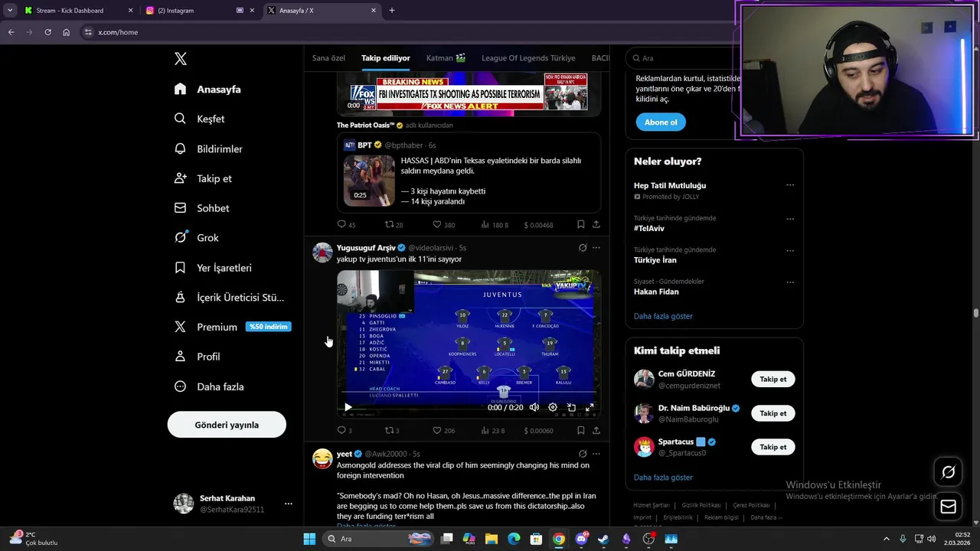This screenshot has height=551, width=980.
Task: Open options for #TelAviv trend
Action: click(790, 219)
